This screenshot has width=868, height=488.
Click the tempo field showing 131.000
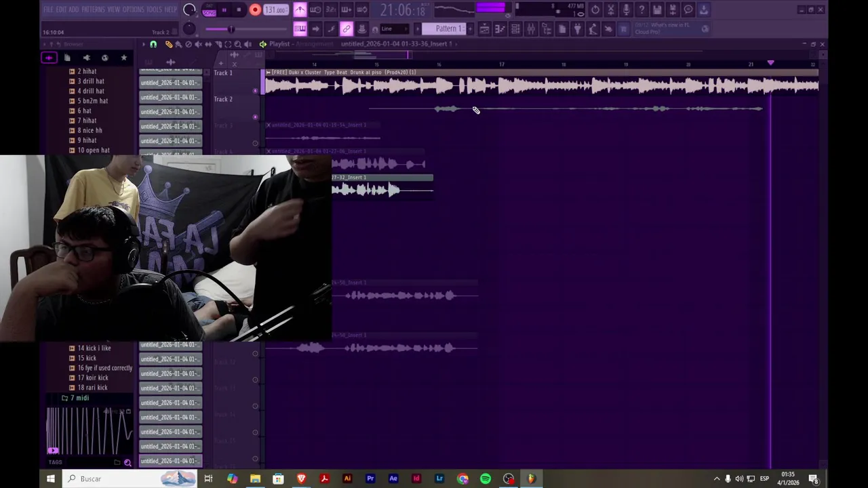[x=275, y=9]
